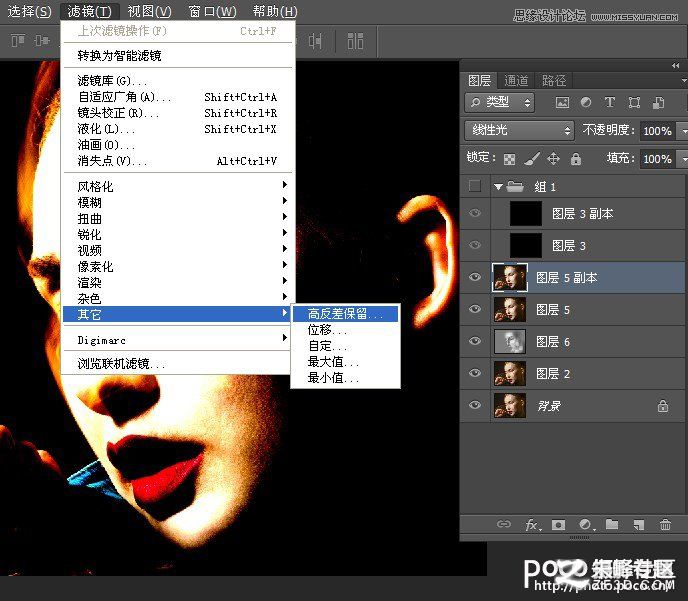The width and height of the screenshot is (688, 601).
Task: Click the auto-align layers icon in the options bar
Action: coord(355,41)
